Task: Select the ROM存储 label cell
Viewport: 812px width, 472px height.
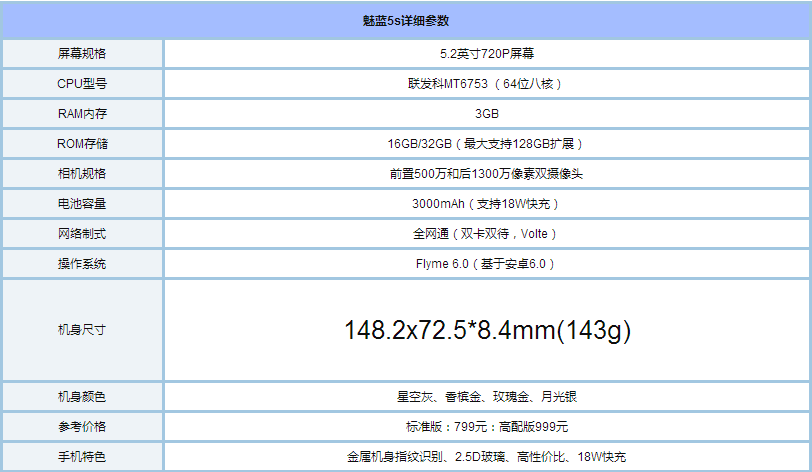Action: (x=82, y=144)
